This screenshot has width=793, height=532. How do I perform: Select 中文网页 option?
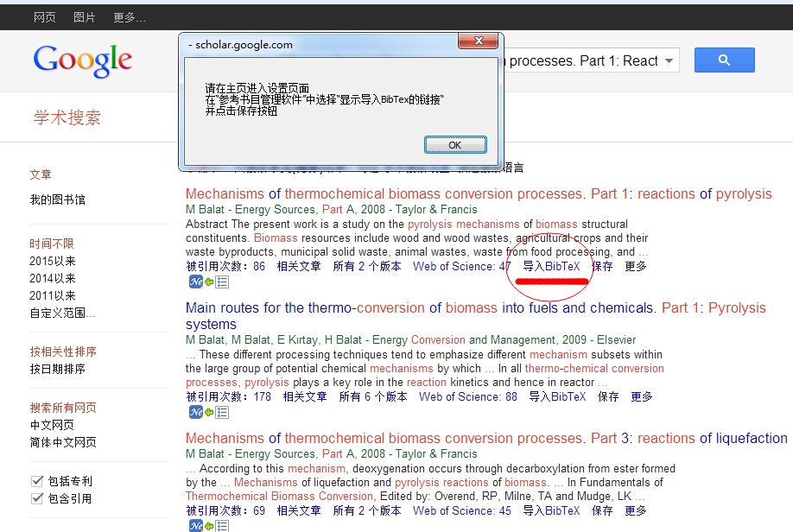click(52, 425)
